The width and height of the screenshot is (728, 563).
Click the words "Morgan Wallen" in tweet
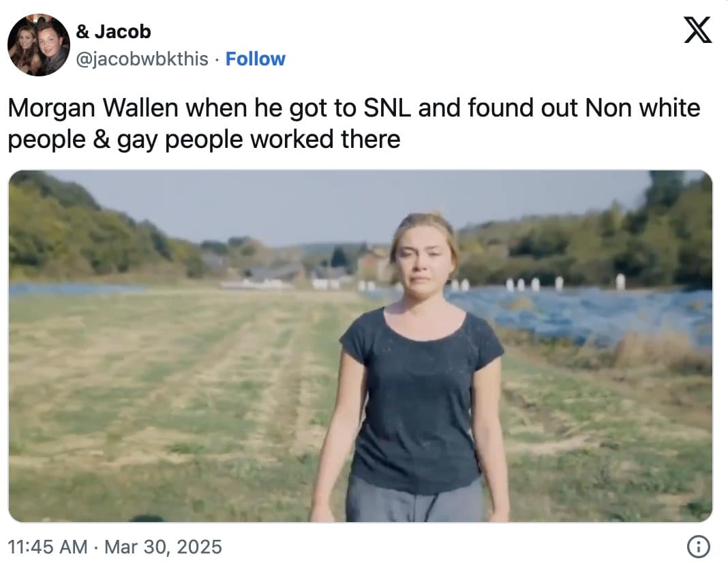tap(94, 108)
